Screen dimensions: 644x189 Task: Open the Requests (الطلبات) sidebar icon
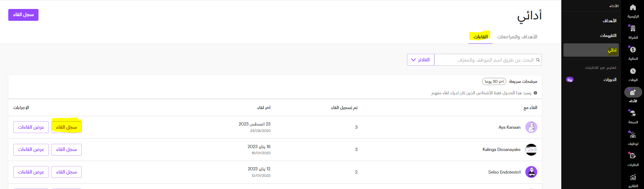[x=633, y=156]
